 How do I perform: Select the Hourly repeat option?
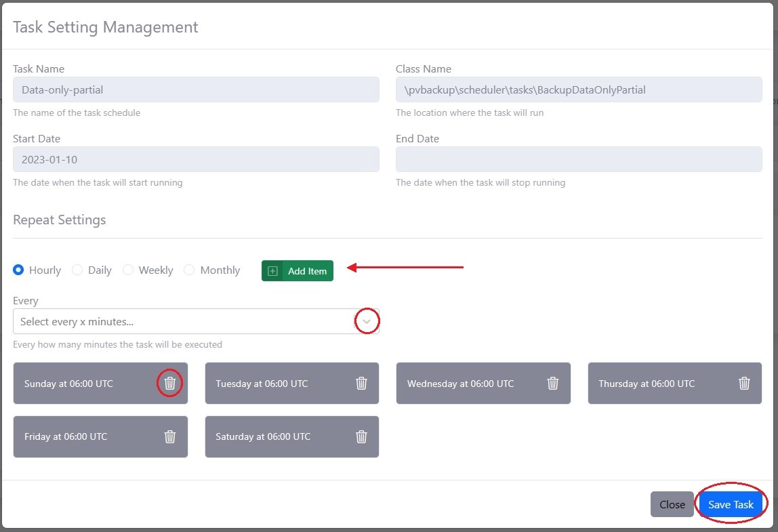coord(19,270)
